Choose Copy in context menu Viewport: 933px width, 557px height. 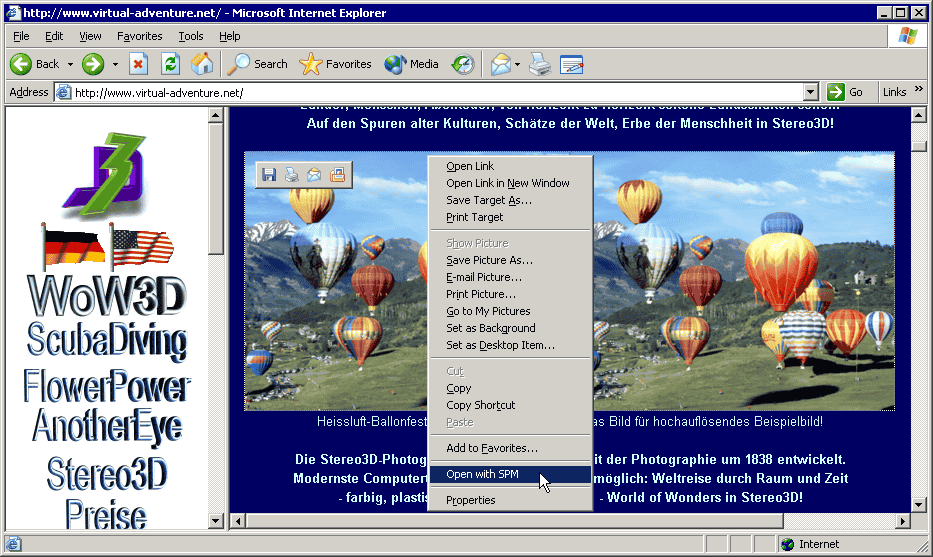[x=511, y=388]
